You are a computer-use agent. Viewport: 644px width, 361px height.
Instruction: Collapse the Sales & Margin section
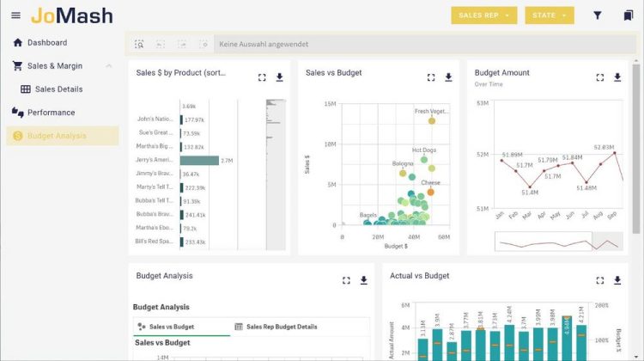[109, 66]
